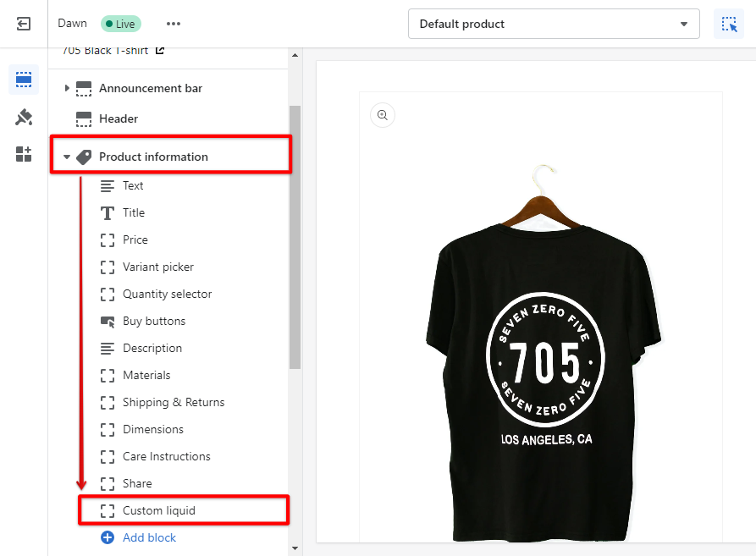
Task: Click the black T-shirt product image
Action: [x=540, y=339]
